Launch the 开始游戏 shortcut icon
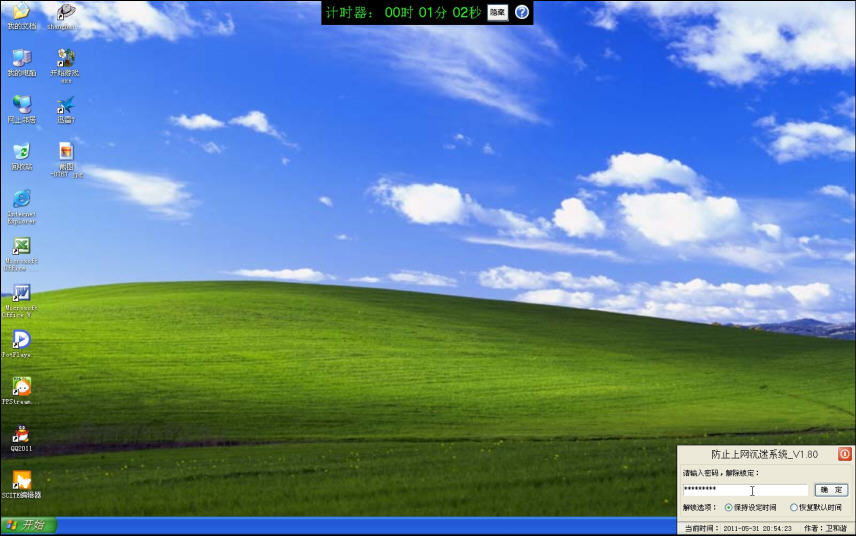The height and width of the screenshot is (536, 856). [65, 65]
